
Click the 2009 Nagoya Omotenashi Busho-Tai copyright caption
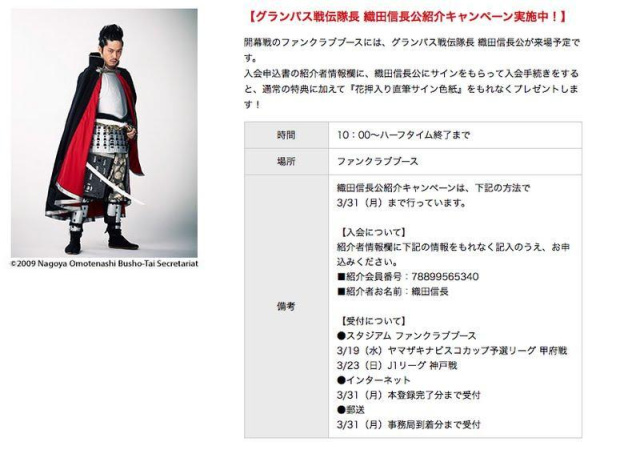104,264
